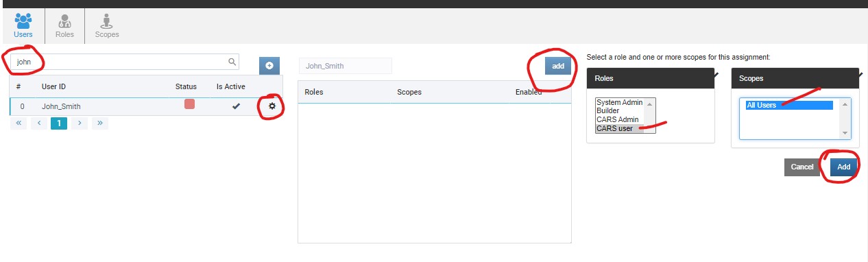Open the Users tab icon
This screenshot has height=262, width=868.
23,21
